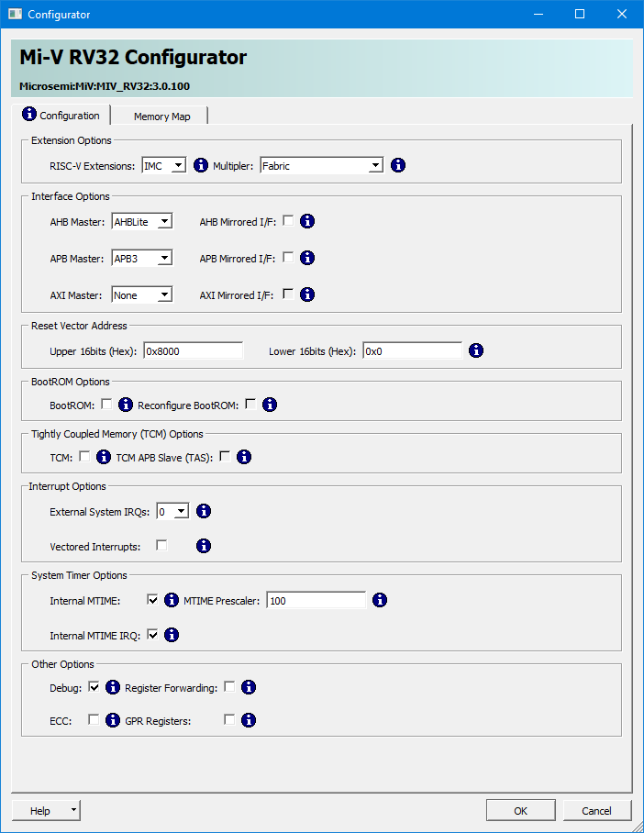Enable TCM APB Slave (TAS) checkbox
This screenshot has height=833, width=644.
point(226,456)
